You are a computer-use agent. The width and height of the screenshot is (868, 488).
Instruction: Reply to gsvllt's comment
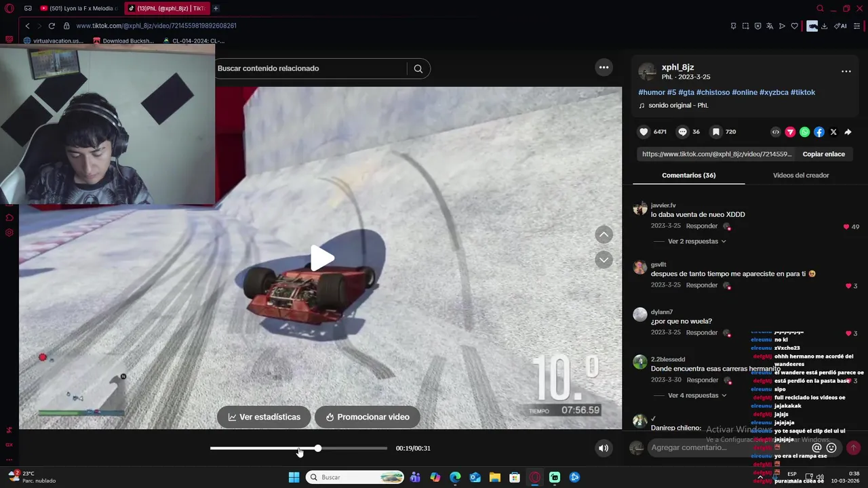701,285
